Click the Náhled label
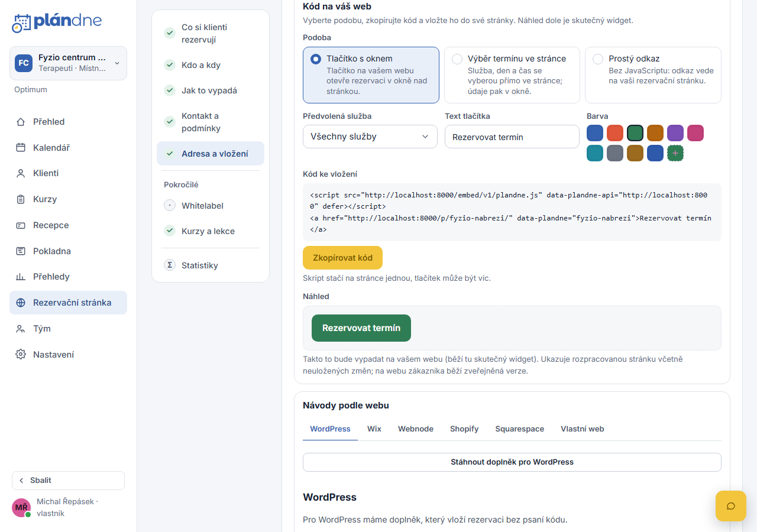Screen dimensions: 757x532 point(316,296)
